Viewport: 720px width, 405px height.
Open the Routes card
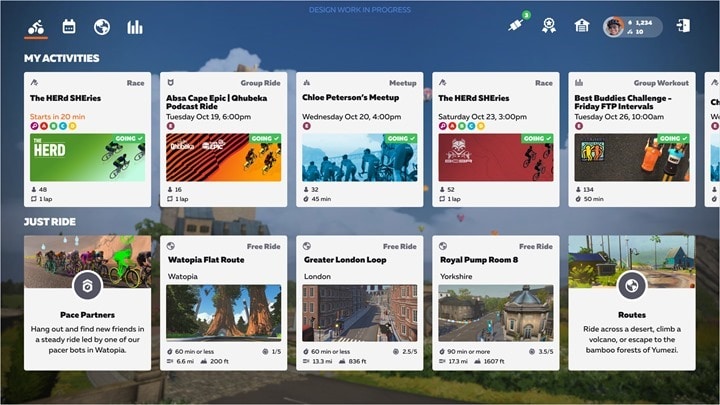pos(632,303)
